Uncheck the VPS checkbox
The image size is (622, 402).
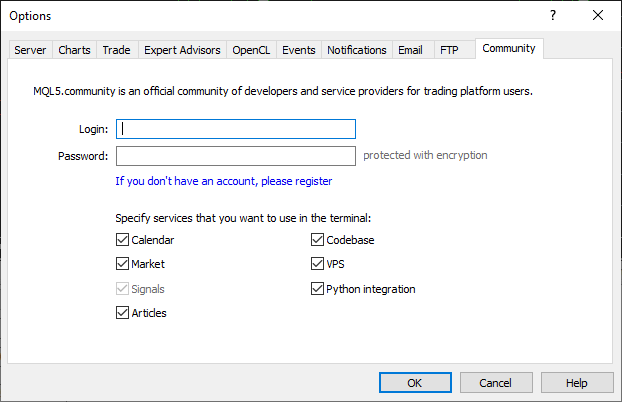tap(317, 265)
